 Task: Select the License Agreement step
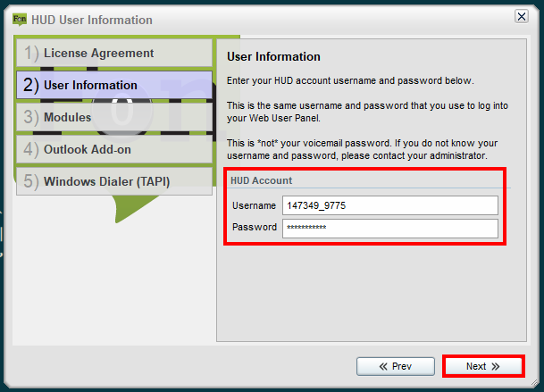coord(114,53)
